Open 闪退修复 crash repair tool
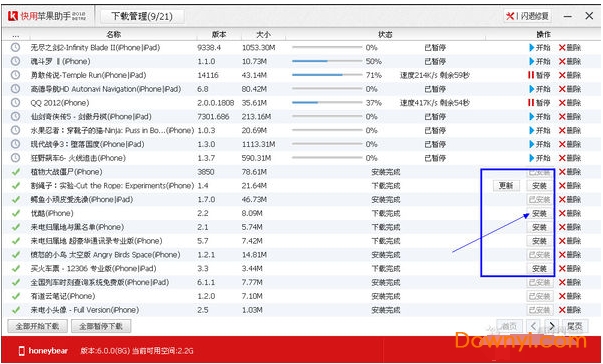This screenshot has width=603, height=364. coord(528,16)
